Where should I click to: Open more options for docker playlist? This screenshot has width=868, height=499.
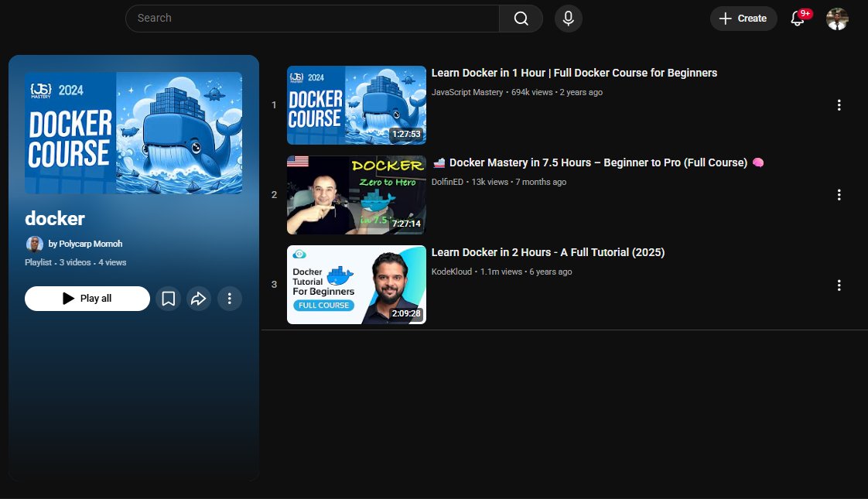tap(229, 299)
